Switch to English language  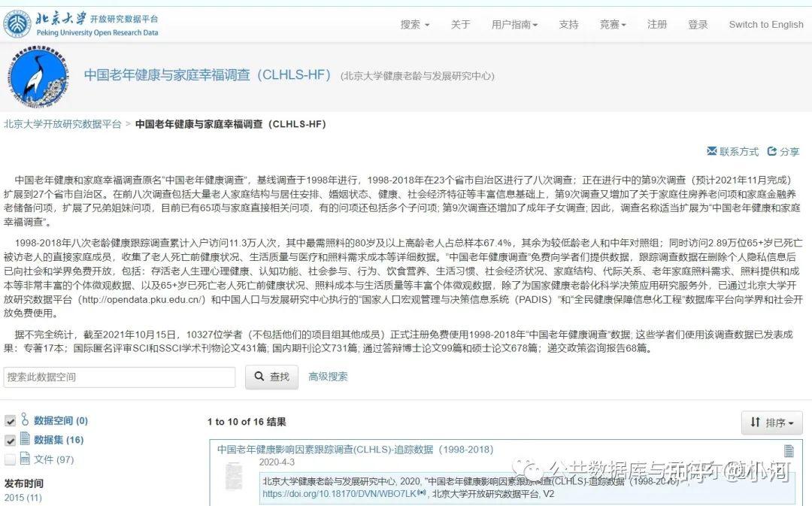pyautogui.click(x=766, y=24)
